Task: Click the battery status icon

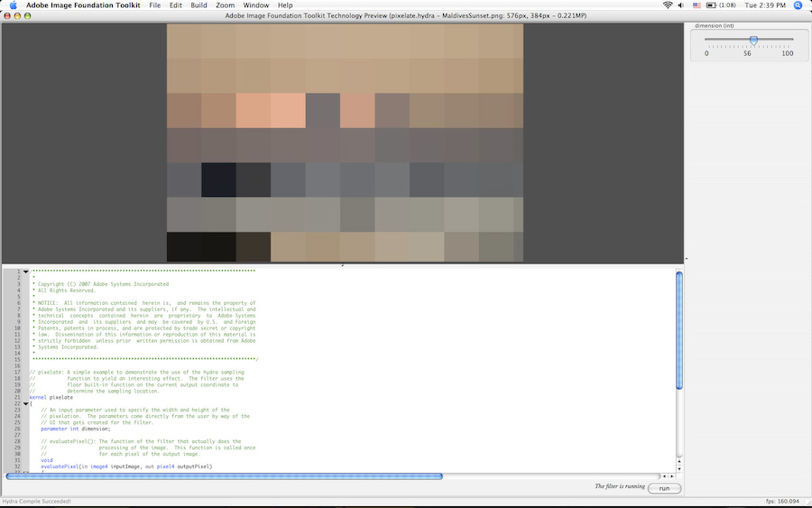Action: click(x=711, y=5)
